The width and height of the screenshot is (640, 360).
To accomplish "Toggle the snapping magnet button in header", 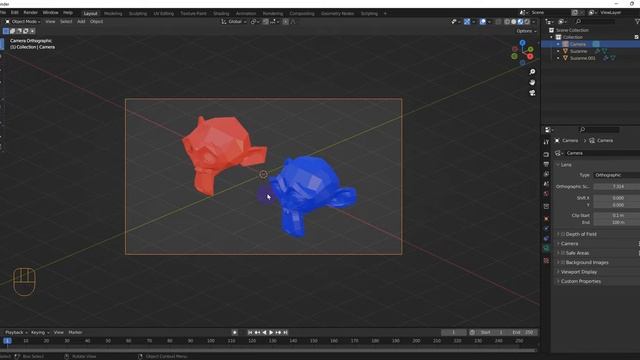I will [265, 22].
